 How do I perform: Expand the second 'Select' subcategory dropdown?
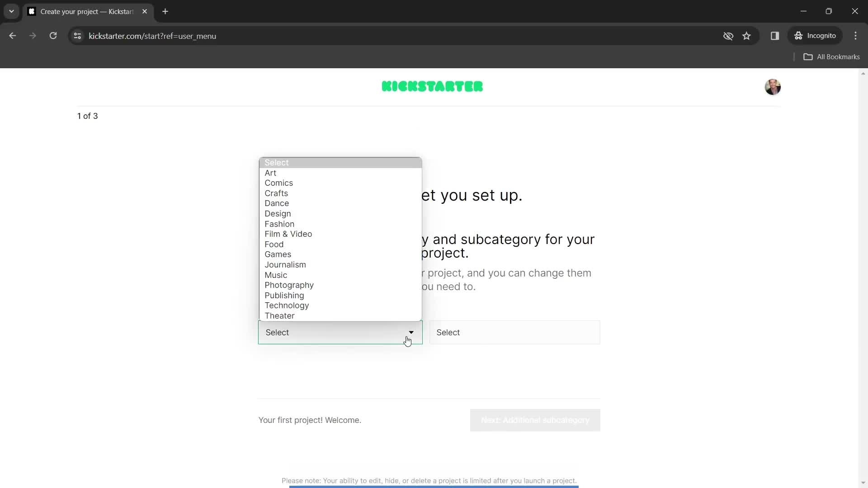coord(515,333)
